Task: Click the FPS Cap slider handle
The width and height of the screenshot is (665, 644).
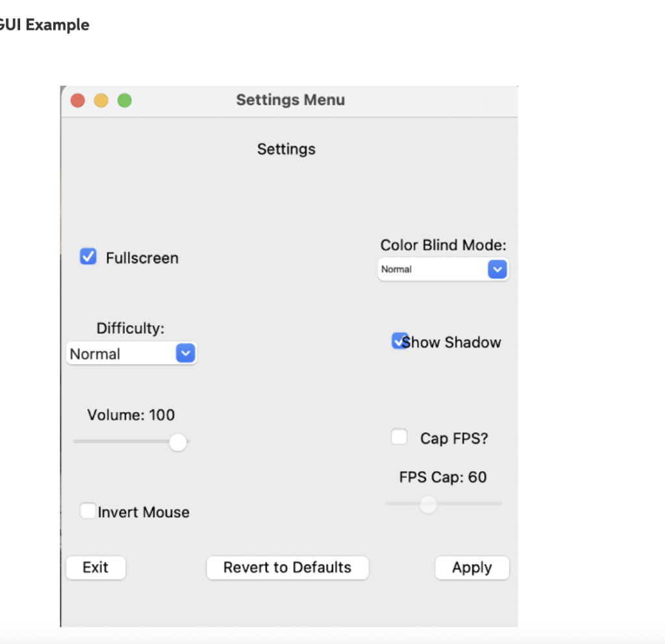Action: [x=428, y=504]
